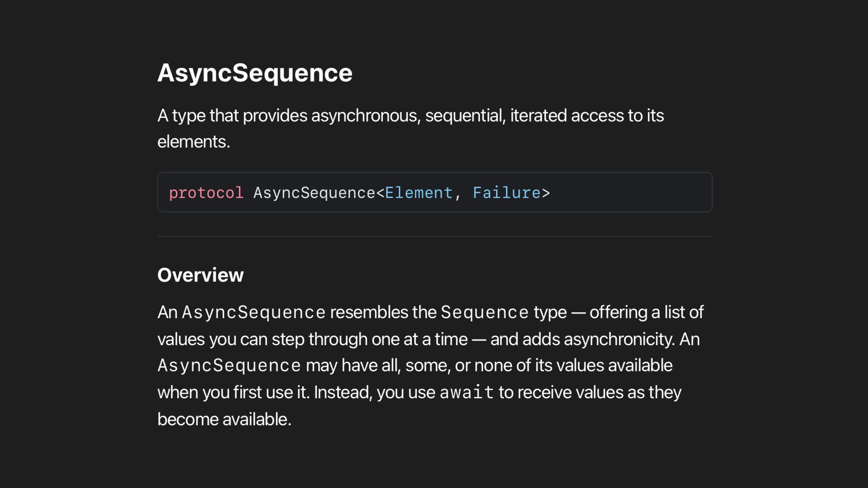Viewport: 868px width, 488px height.
Task: Click the AsyncSequence page title
Action: 255,73
